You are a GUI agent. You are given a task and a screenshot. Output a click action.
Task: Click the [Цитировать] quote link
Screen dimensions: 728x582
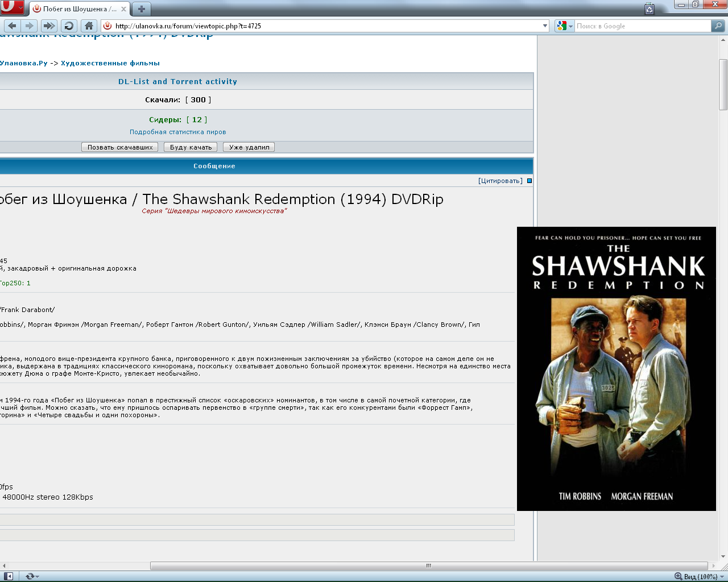[x=500, y=181]
